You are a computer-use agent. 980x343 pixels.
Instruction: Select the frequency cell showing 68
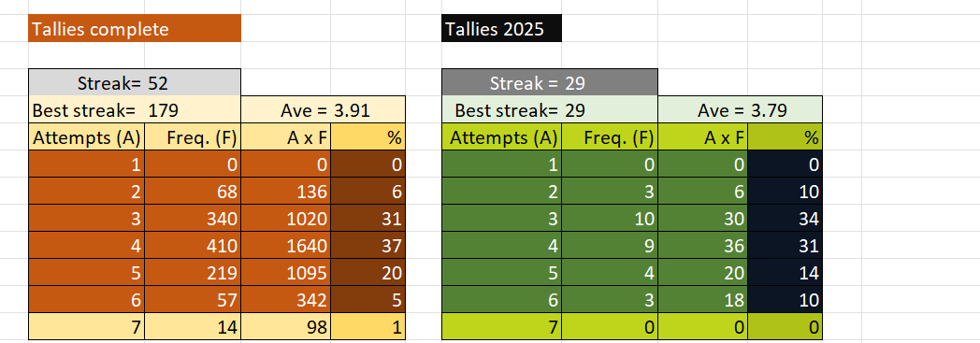pos(193,192)
